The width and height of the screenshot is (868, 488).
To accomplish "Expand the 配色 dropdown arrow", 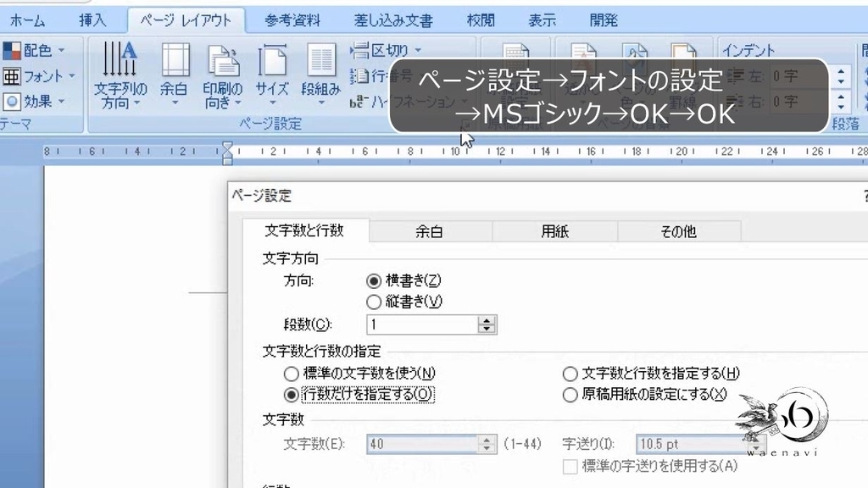I will (61, 50).
